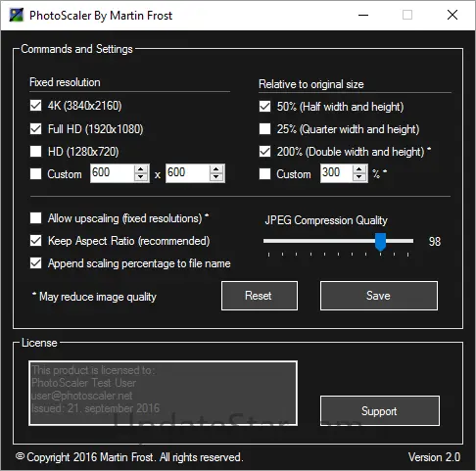Enable the Custom fixed resolution checkbox

pos(35,173)
